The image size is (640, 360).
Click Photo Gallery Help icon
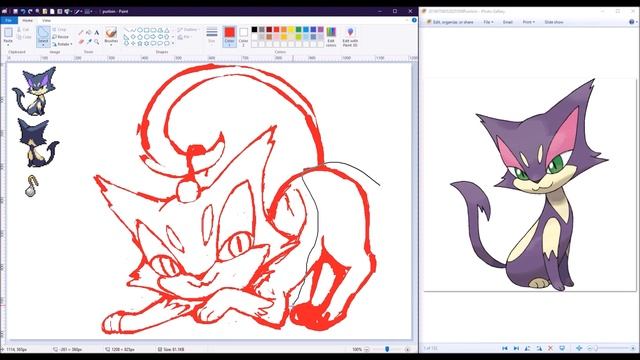coord(632,22)
